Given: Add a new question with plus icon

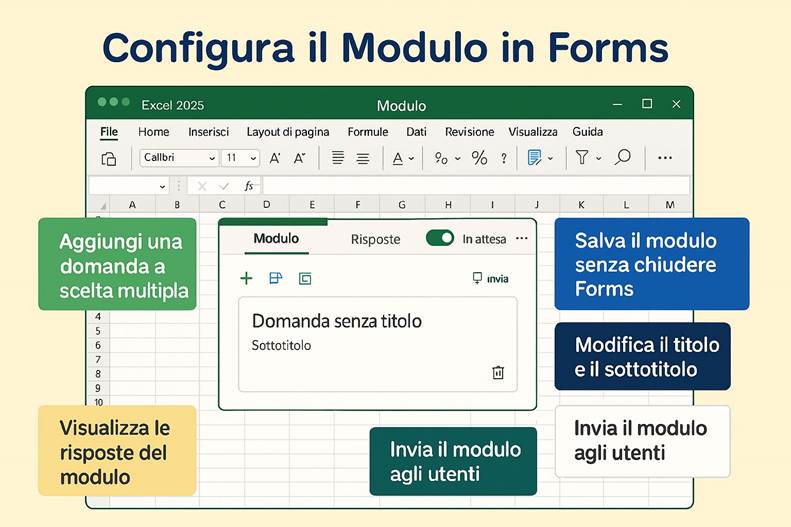Looking at the screenshot, I should pyautogui.click(x=246, y=278).
